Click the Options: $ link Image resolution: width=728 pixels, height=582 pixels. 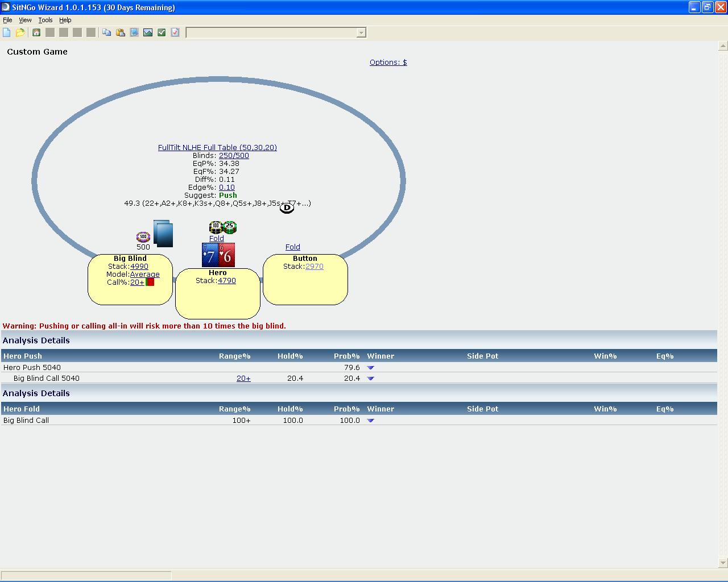388,63
